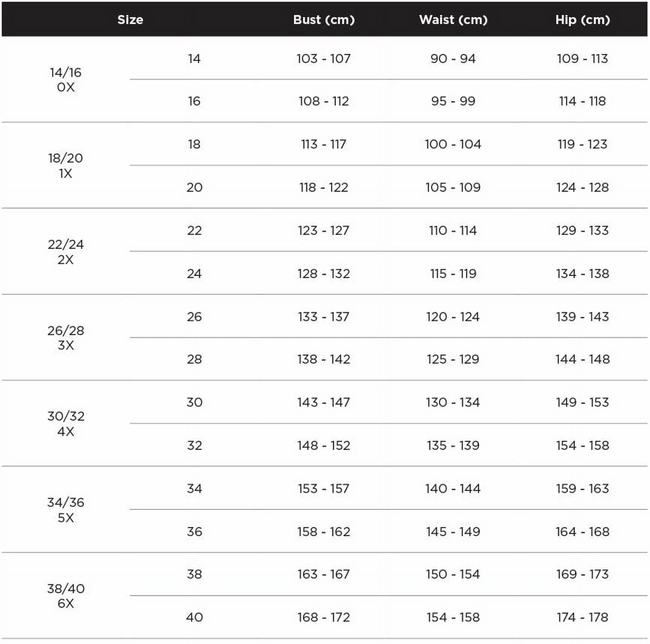Click waist value 135 - 139
The image size is (650, 644).
453,445
